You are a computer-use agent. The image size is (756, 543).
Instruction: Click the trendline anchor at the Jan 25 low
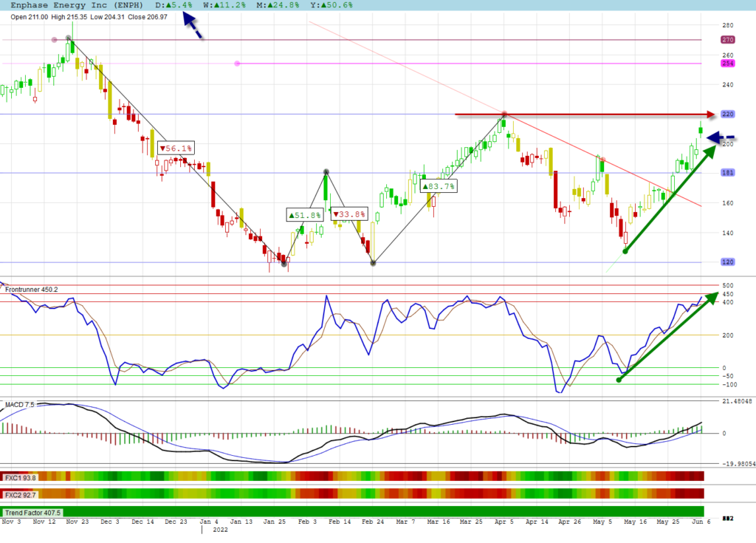point(284,264)
